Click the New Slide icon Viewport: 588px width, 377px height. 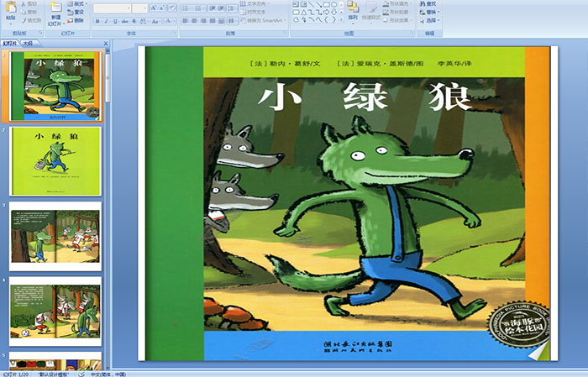click(56, 8)
